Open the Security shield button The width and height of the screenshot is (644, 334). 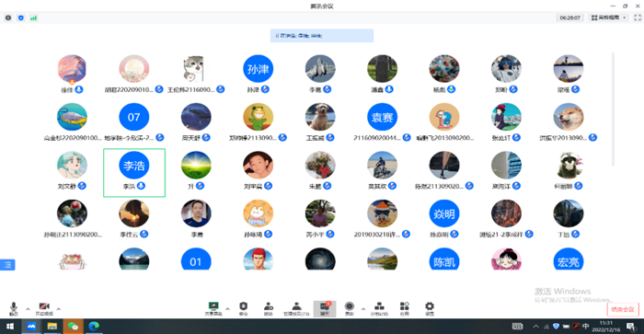pos(244,308)
